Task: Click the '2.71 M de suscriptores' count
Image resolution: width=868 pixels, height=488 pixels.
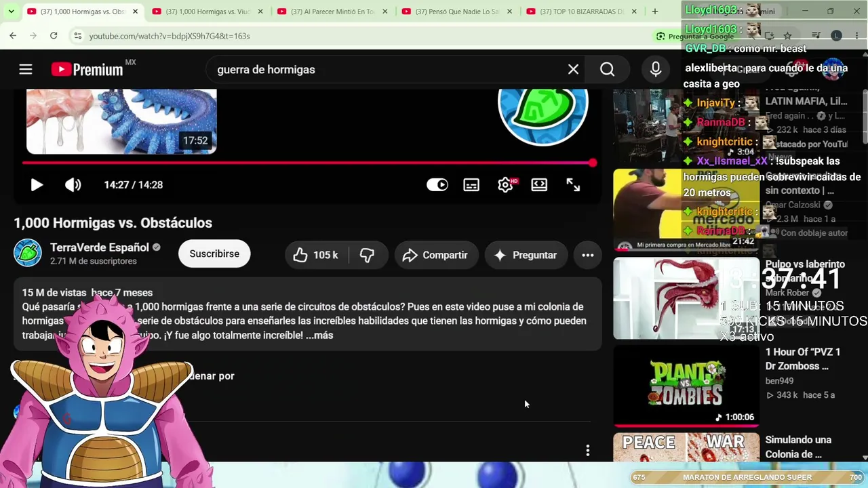Action: click(94, 262)
